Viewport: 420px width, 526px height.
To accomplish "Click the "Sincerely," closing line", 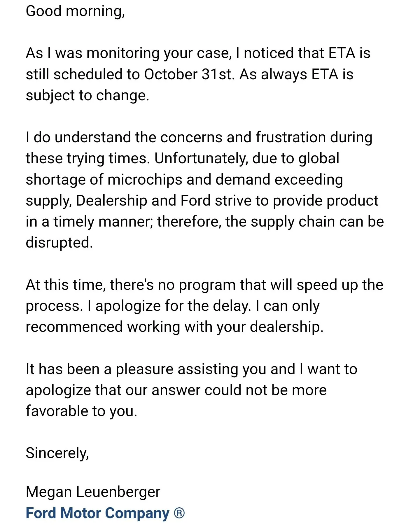I will pyautogui.click(x=57, y=453).
